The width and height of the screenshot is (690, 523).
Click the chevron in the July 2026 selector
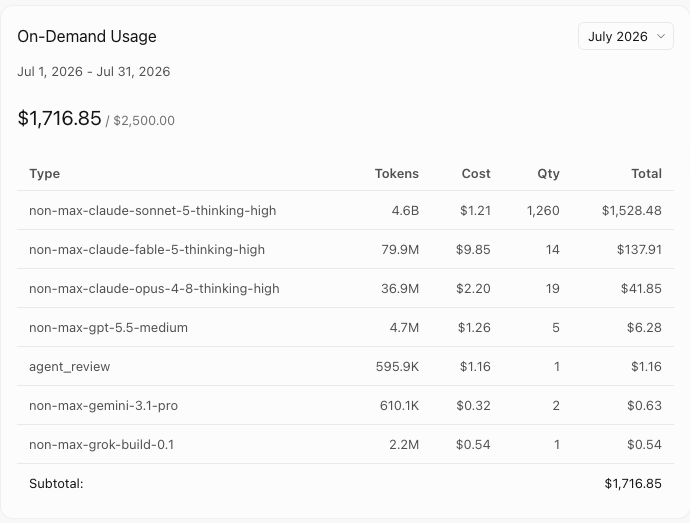(661, 36)
